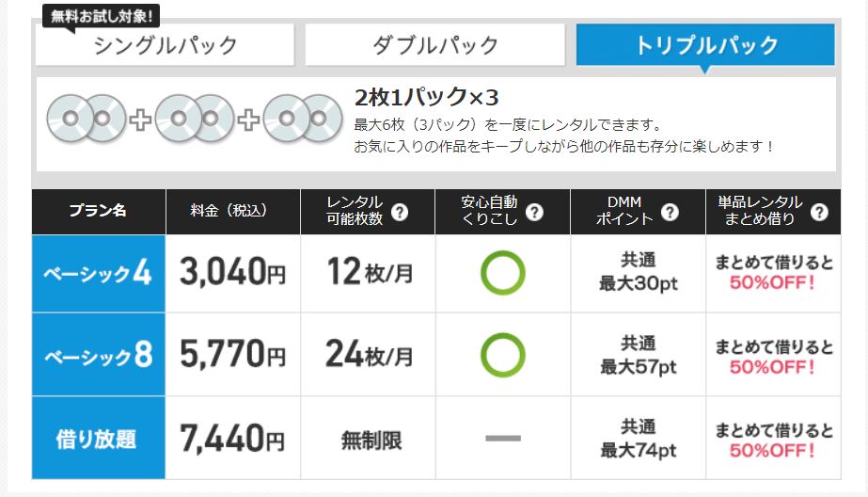Switch to the シングルパック tab
This screenshot has height=497, width=868.
click(x=165, y=45)
